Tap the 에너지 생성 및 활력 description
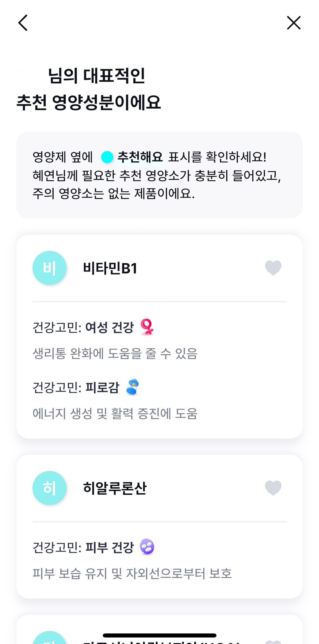This screenshot has height=644, width=319. pos(115,414)
